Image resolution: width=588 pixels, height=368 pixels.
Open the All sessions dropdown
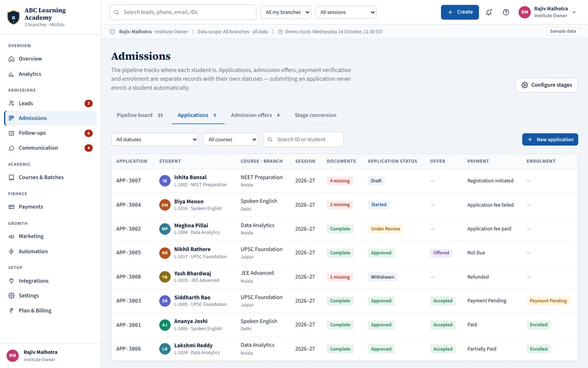click(x=346, y=12)
